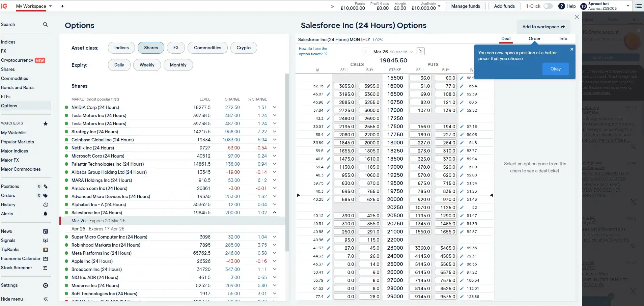Collapse sidebar with Hide menu chevrons
This screenshot has height=306, width=644.
coord(46,299)
